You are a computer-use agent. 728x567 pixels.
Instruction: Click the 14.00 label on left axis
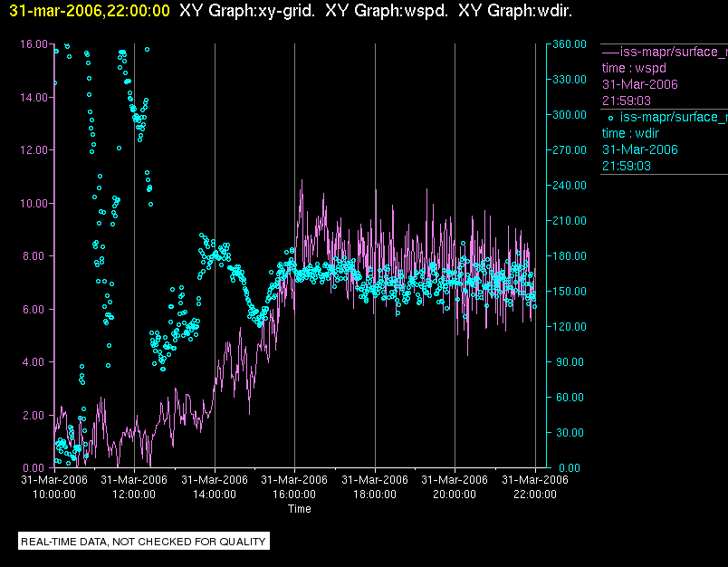(34, 98)
